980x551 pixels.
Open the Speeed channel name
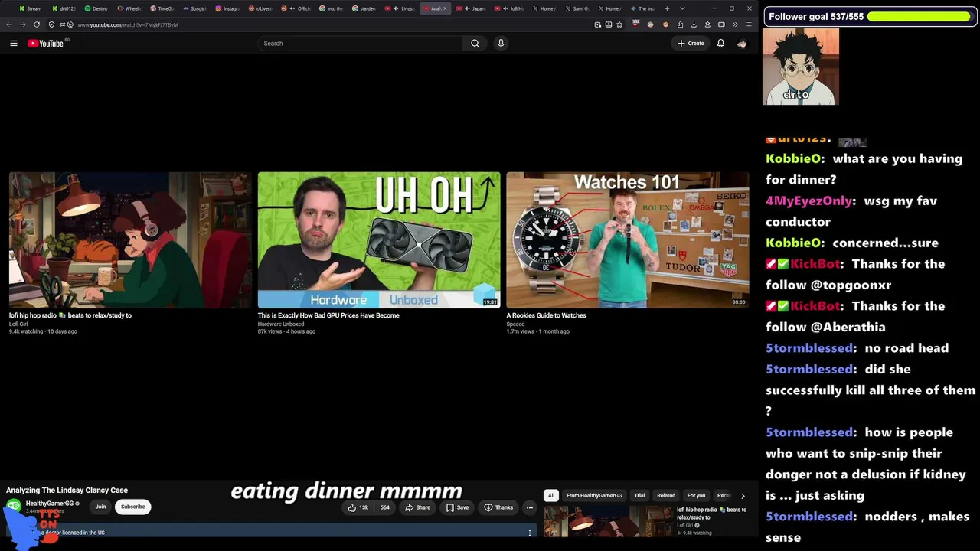515,324
